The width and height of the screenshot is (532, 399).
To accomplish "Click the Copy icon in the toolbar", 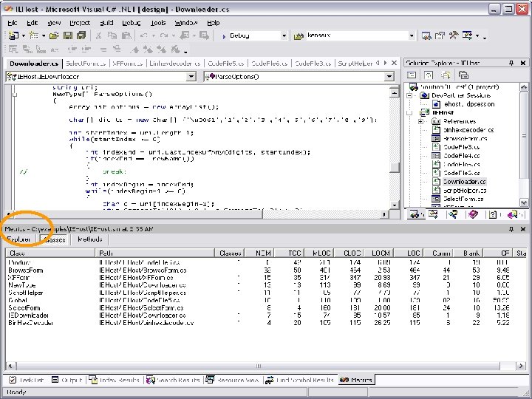I will point(112,35).
